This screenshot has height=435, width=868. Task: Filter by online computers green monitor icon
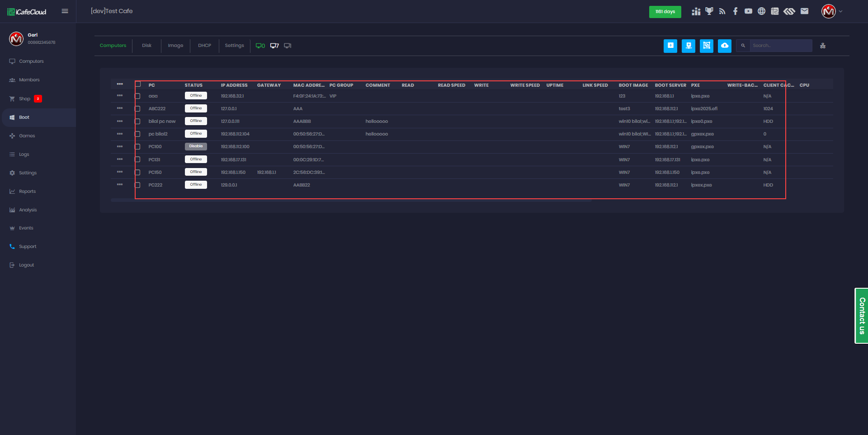[x=260, y=46]
